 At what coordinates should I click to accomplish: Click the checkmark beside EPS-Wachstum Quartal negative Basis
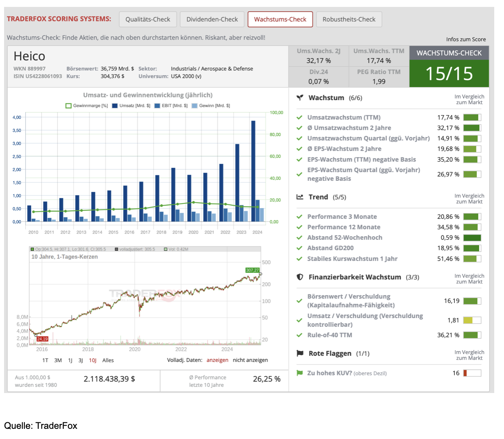(299, 174)
